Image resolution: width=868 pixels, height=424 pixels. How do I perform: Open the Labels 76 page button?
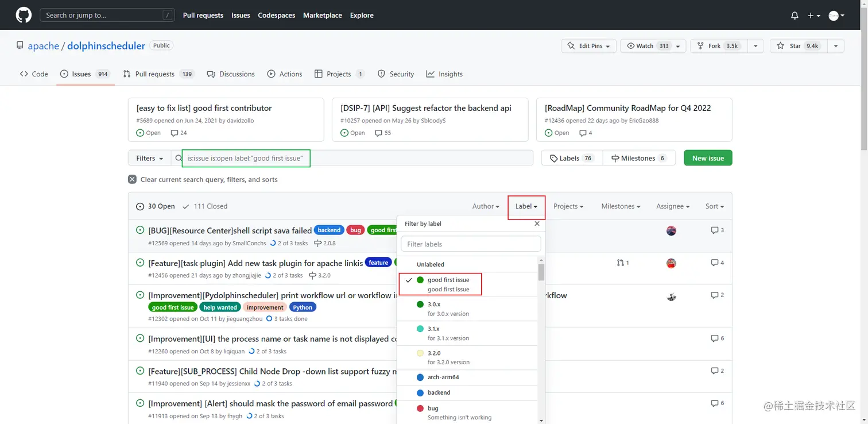(x=572, y=158)
